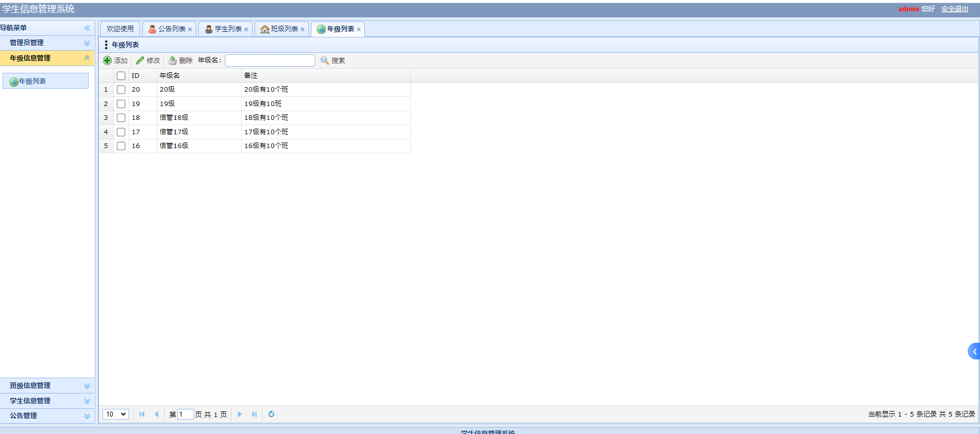Screen dimensions: 980x434
Task: Go to last page in pagination
Action: pyautogui.click(x=254, y=414)
